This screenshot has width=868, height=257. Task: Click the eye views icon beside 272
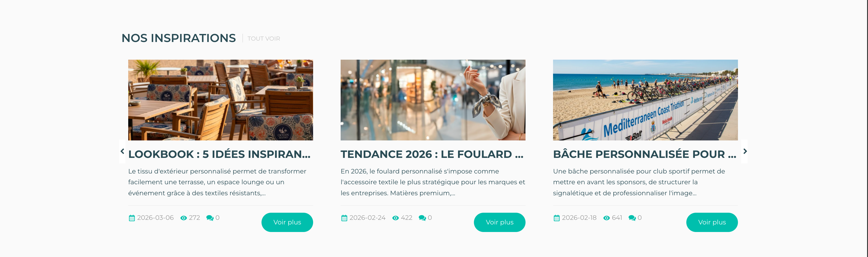coord(184,218)
